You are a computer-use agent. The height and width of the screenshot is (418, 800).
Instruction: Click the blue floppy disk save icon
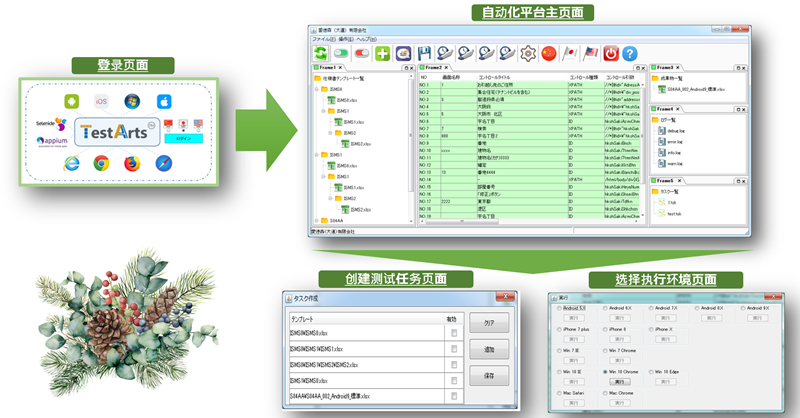tap(425, 52)
